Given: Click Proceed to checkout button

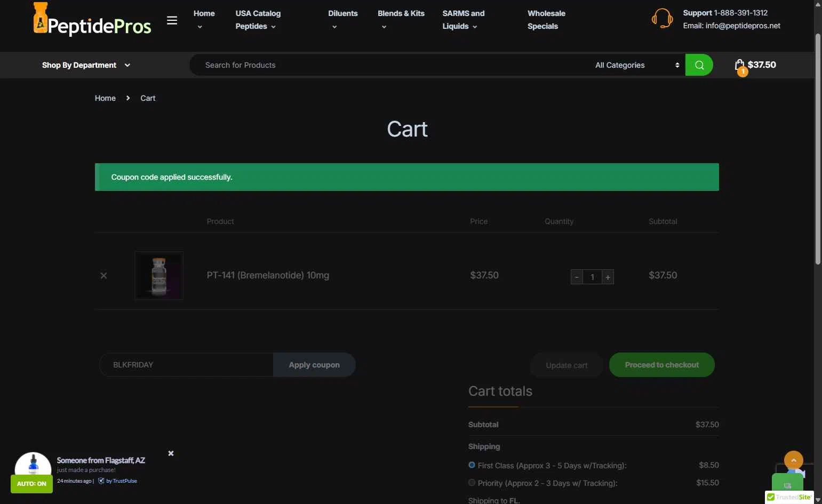Looking at the screenshot, I should 662,365.
